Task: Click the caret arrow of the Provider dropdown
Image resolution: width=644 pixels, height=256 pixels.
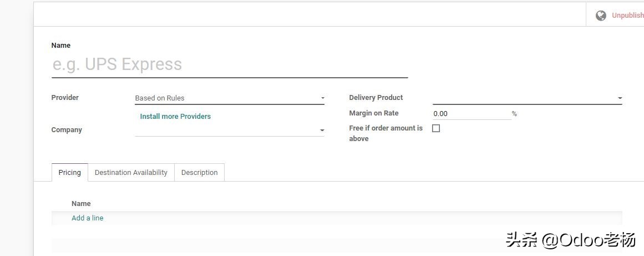Action: click(x=322, y=98)
